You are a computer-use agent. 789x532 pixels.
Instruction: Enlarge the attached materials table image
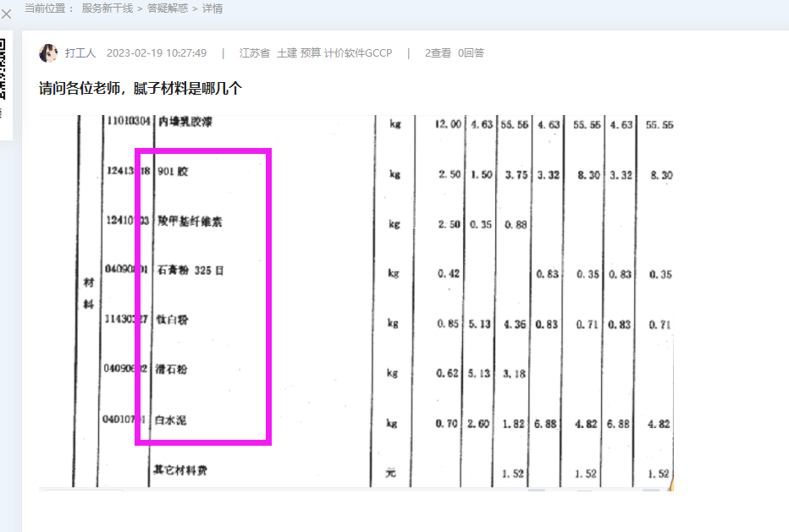coord(356,303)
